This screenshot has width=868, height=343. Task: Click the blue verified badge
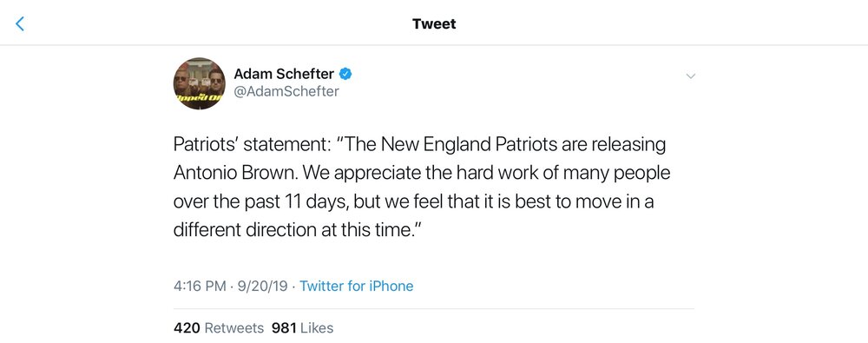pyautogui.click(x=345, y=73)
